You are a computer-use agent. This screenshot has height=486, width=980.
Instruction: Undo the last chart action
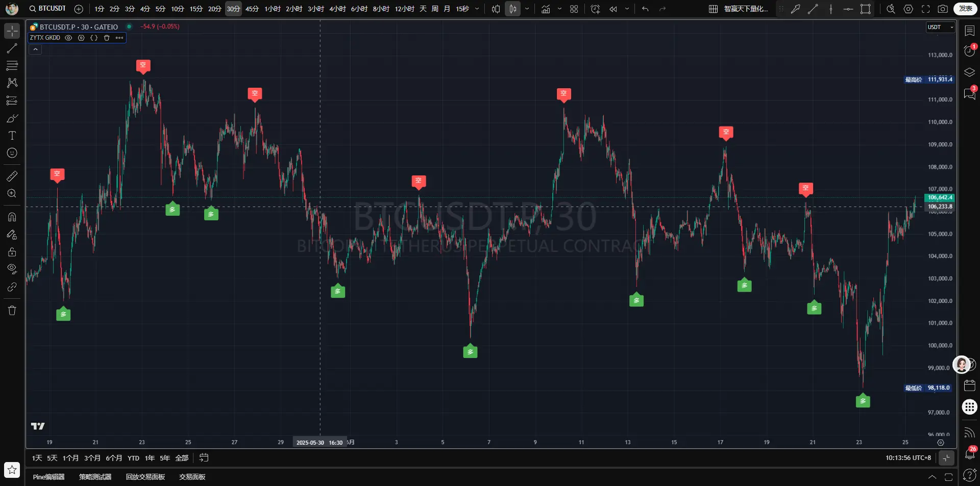645,9
